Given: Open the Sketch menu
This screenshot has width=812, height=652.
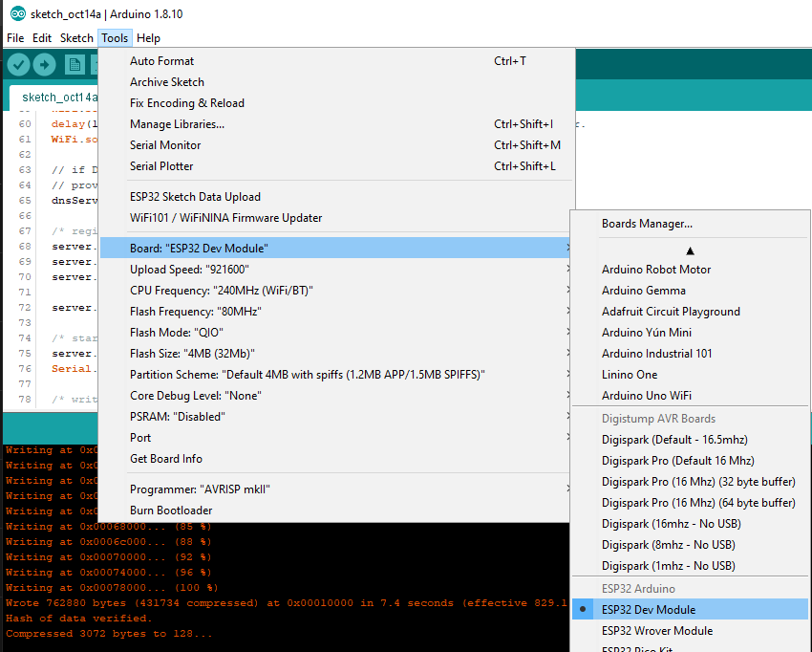Looking at the screenshot, I should tap(76, 38).
